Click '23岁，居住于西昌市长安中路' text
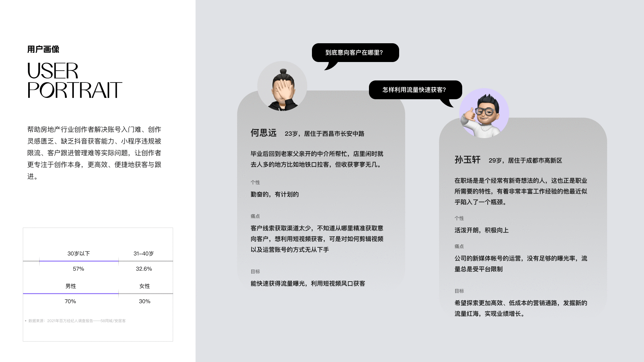Image resolution: width=644 pixels, height=362 pixels. [324, 134]
